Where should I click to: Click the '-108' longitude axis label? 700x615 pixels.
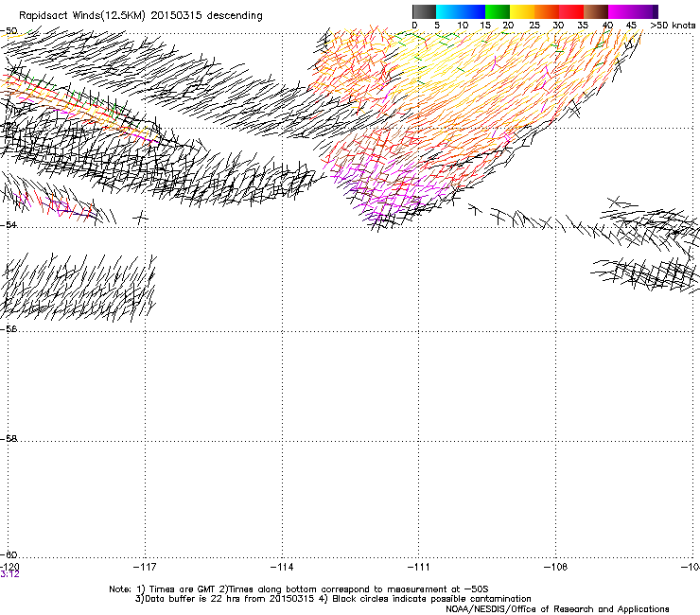pyautogui.click(x=555, y=567)
